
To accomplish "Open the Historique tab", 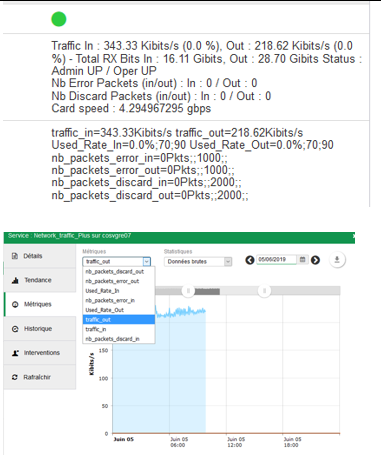I will (40, 329).
